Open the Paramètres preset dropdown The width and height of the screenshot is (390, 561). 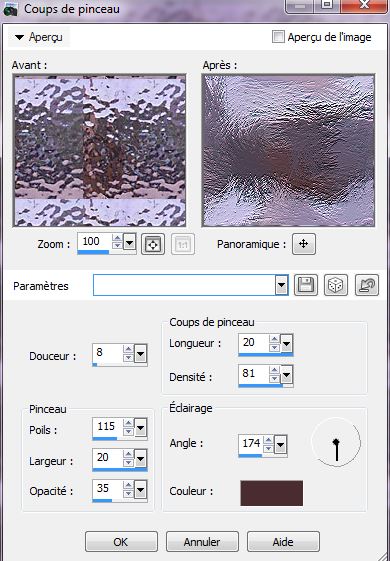tap(282, 285)
